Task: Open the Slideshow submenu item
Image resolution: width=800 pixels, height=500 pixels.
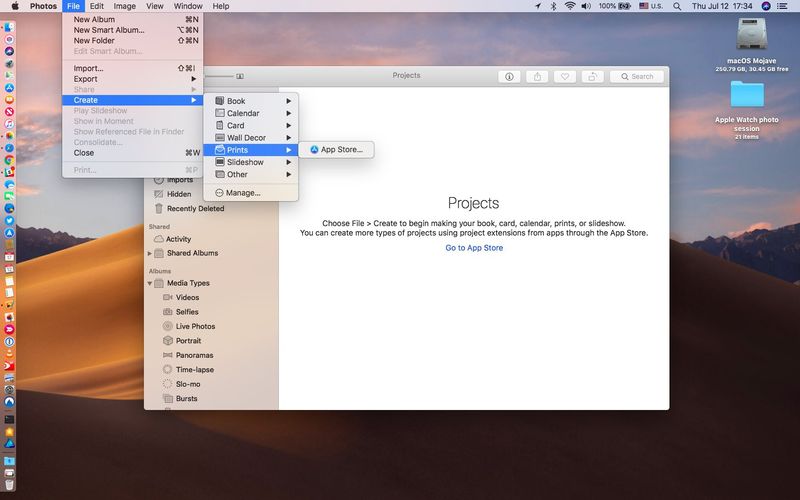Action: 251,162
